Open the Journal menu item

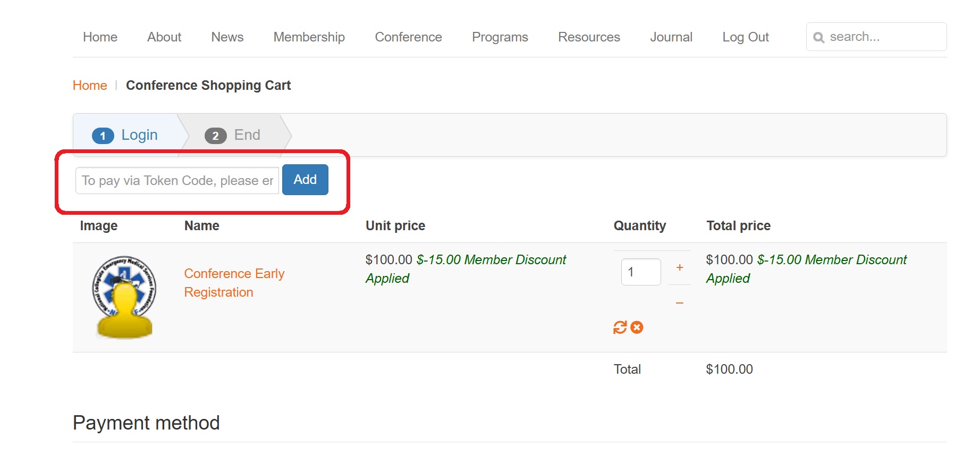click(x=671, y=37)
